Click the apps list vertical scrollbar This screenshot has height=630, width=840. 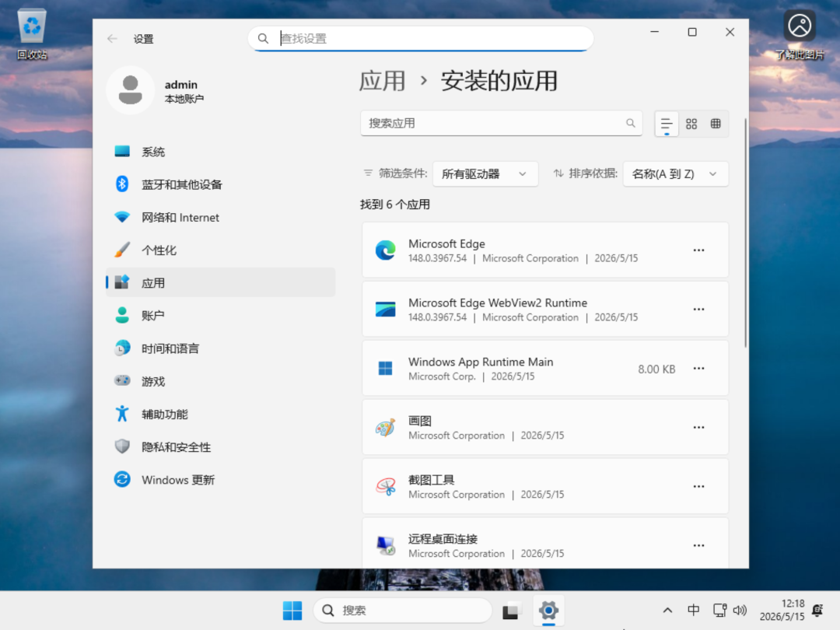745,233
